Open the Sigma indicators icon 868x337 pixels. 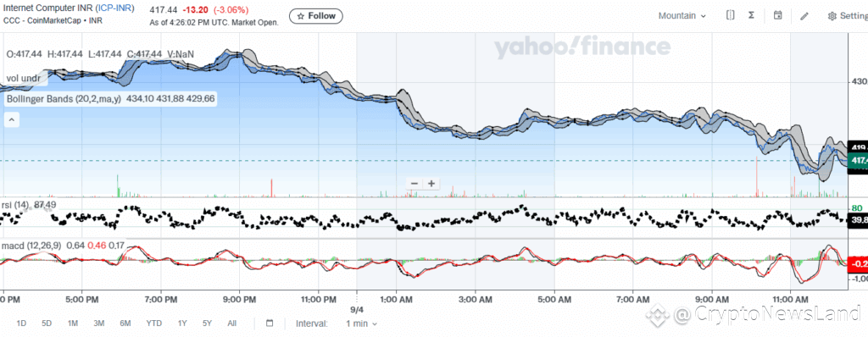pos(751,15)
